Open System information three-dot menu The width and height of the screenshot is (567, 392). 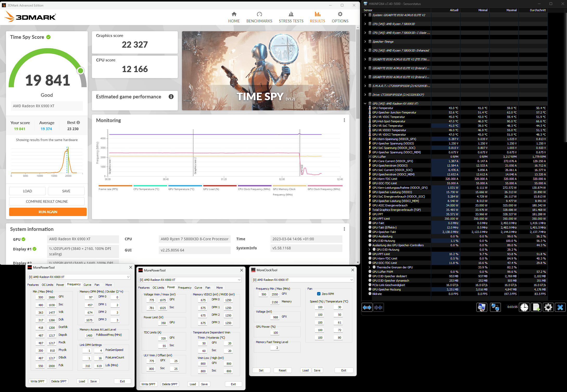[344, 229]
